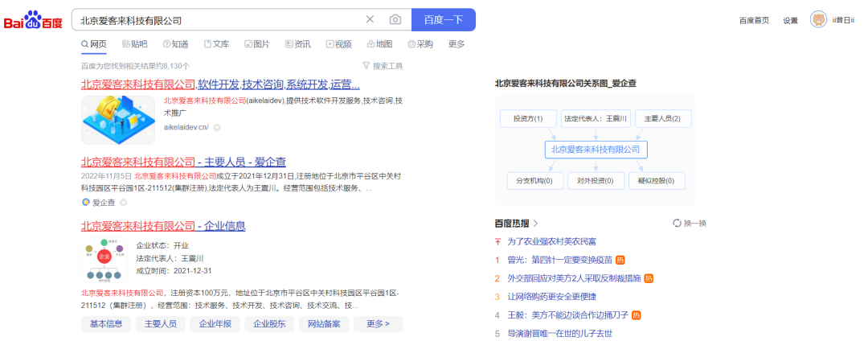Open hot search 让网络购药更安全更便捷

click(x=551, y=297)
